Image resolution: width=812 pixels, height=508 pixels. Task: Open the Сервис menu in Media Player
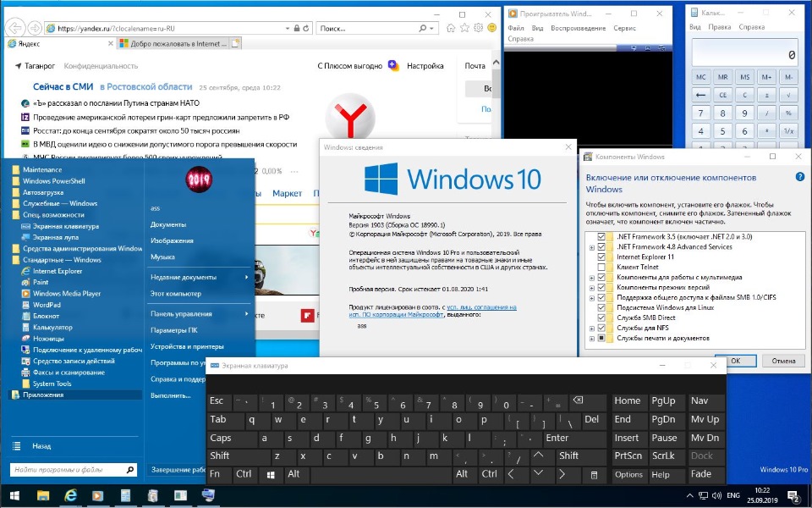click(x=624, y=28)
